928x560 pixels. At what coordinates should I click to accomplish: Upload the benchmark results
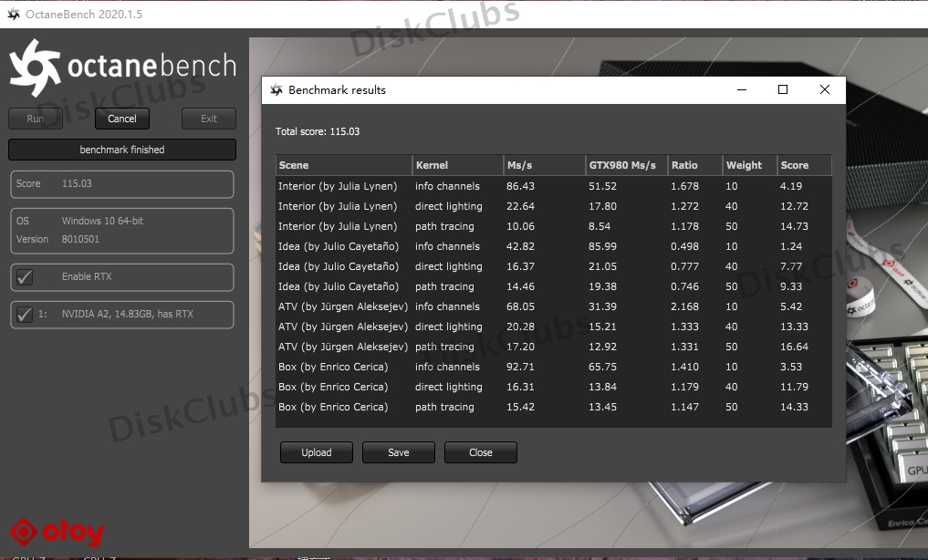click(x=316, y=452)
